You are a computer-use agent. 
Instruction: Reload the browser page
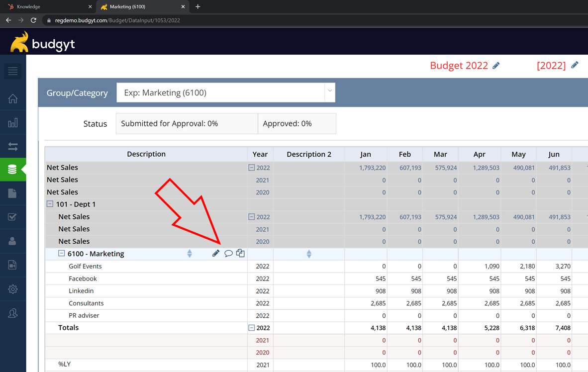click(x=33, y=20)
